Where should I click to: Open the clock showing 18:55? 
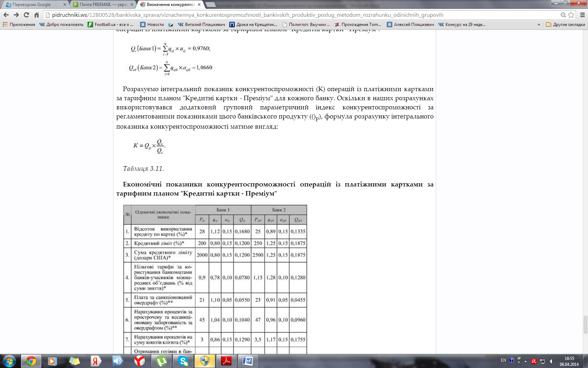coord(569,361)
